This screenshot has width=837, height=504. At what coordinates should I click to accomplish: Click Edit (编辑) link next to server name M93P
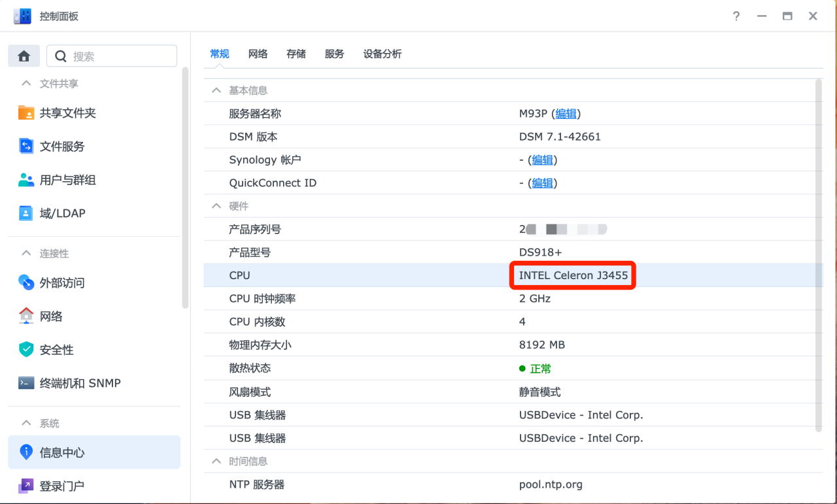[x=566, y=114]
